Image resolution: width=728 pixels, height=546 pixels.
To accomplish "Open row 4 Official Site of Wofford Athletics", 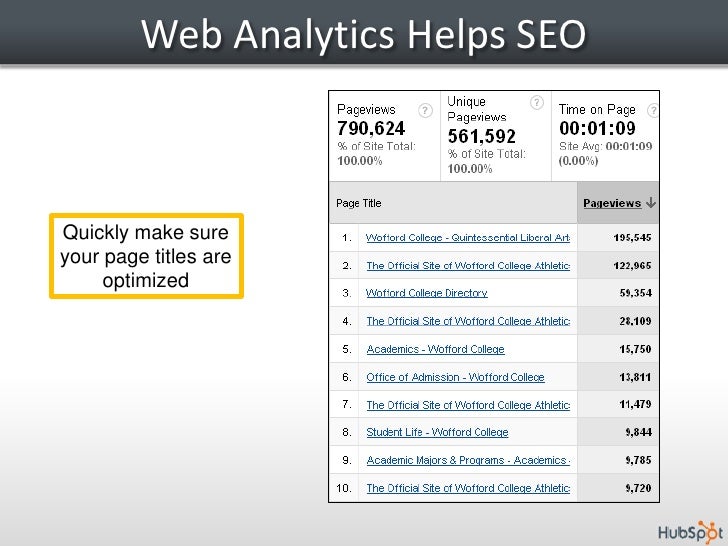I will tap(468, 321).
